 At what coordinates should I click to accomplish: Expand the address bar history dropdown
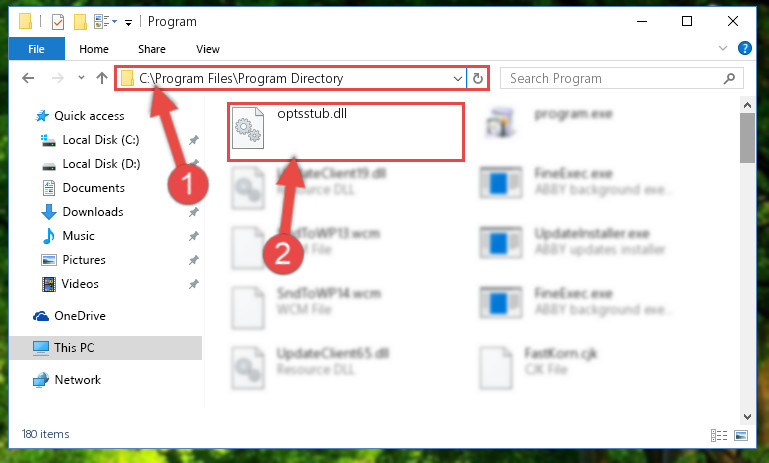pyautogui.click(x=458, y=78)
